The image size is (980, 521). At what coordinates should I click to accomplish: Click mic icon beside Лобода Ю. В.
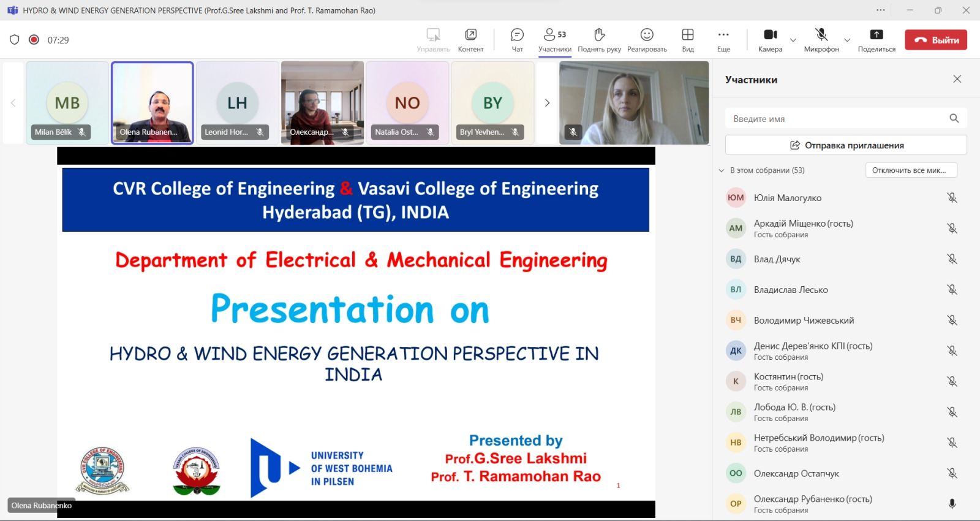pos(952,412)
